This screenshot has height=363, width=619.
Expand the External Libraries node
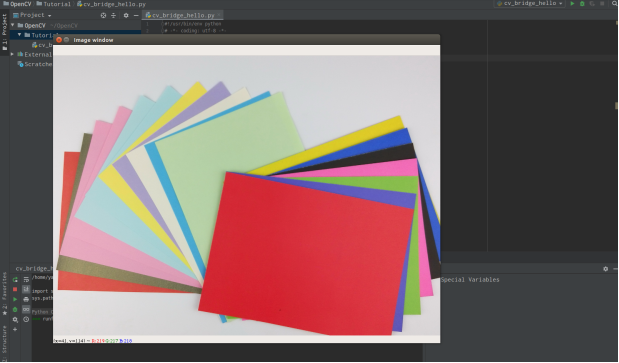(x=12, y=54)
